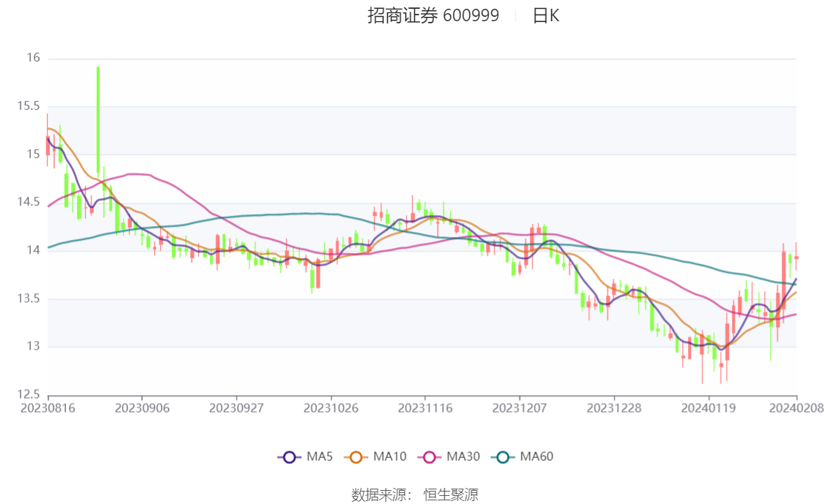Click the y-axis value 15
Screen dimensions: 830x504
point(34,154)
